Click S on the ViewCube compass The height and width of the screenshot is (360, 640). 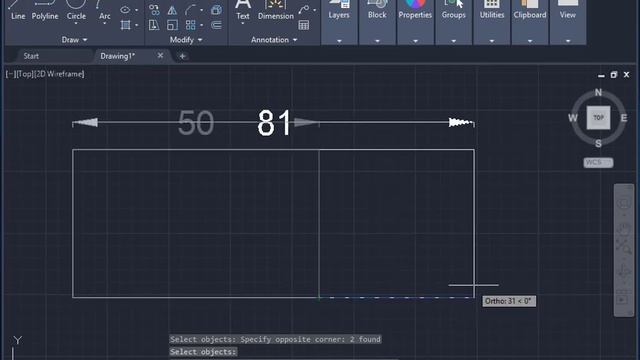click(x=598, y=144)
